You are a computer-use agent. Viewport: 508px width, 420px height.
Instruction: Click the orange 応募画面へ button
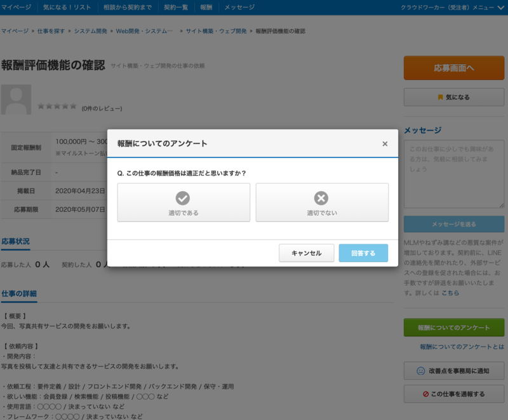[453, 67]
